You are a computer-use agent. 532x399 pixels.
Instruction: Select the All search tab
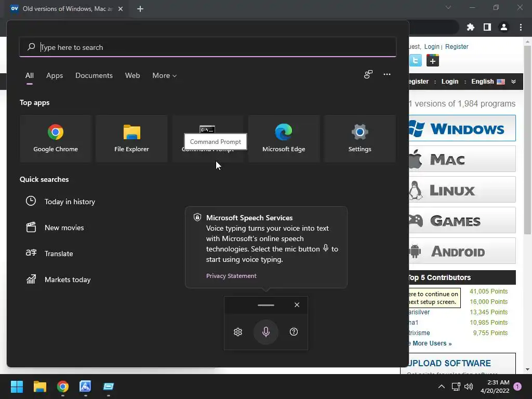(30, 76)
